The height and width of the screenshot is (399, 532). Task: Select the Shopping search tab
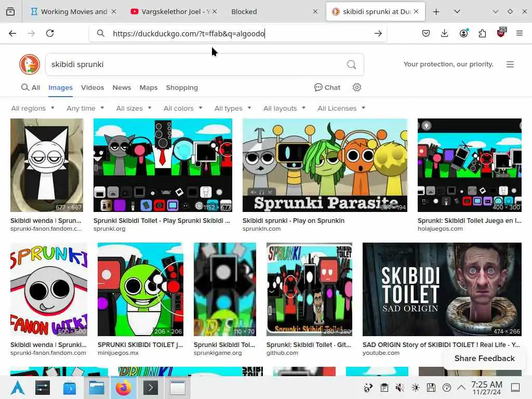(x=182, y=87)
